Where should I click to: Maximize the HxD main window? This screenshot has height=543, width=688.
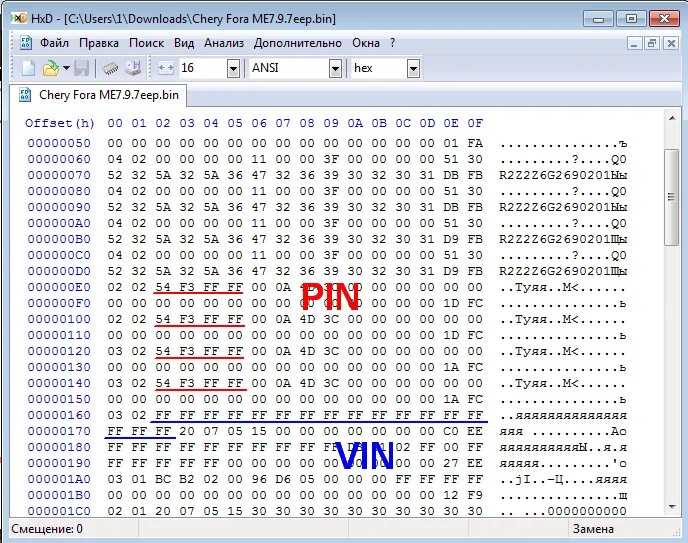coord(631,19)
